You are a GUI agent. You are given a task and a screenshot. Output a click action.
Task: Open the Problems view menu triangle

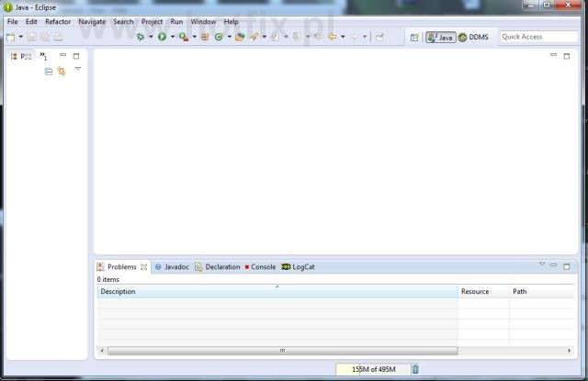click(542, 265)
